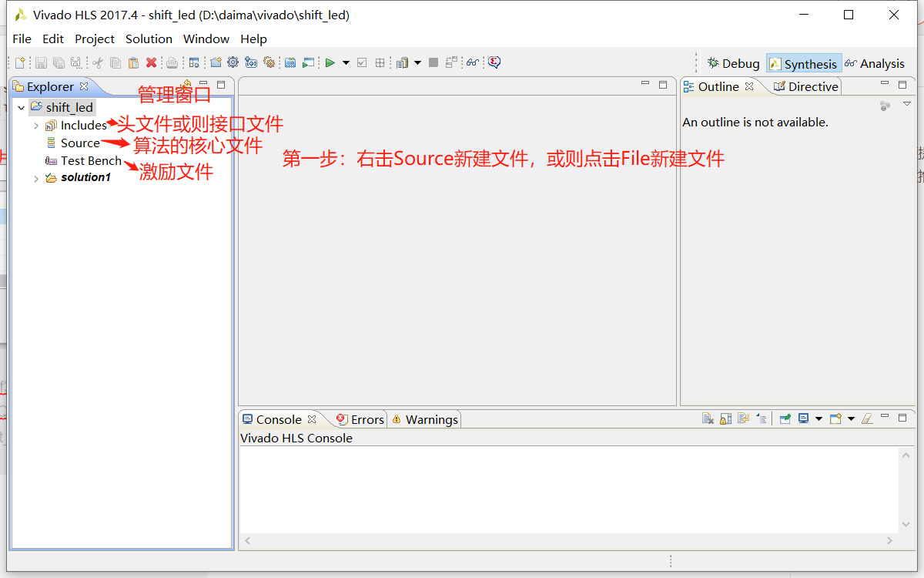Click the Console vertical scrollbar down arrow

[906, 524]
